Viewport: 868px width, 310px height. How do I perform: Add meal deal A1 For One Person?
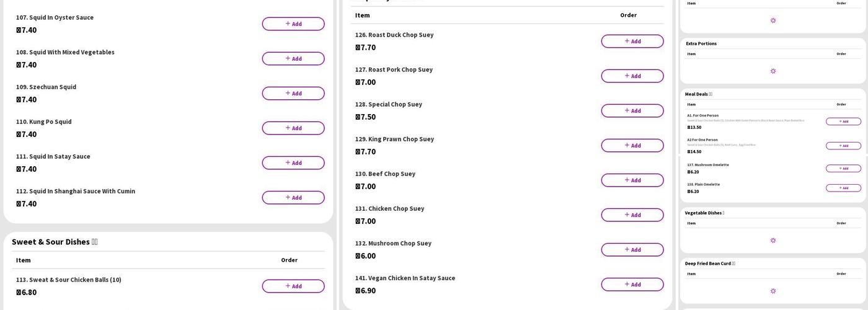pyautogui.click(x=843, y=122)
